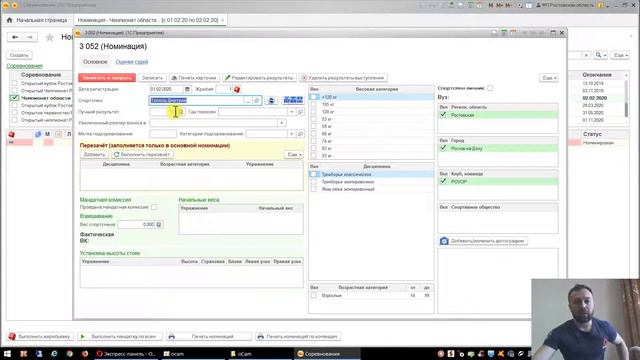The image size is (640, 360).
Task: Expand the Увеличенный размер взноса dropdown
Action: tap(282, 123)
